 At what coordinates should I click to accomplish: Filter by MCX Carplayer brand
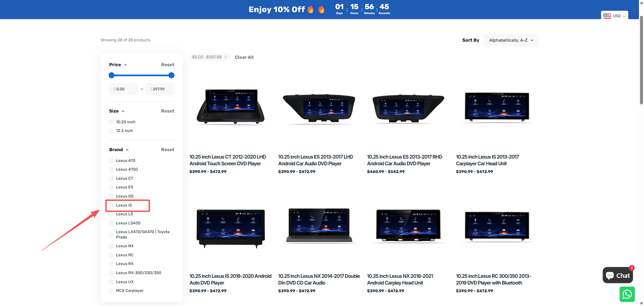(x=111, y=291)
